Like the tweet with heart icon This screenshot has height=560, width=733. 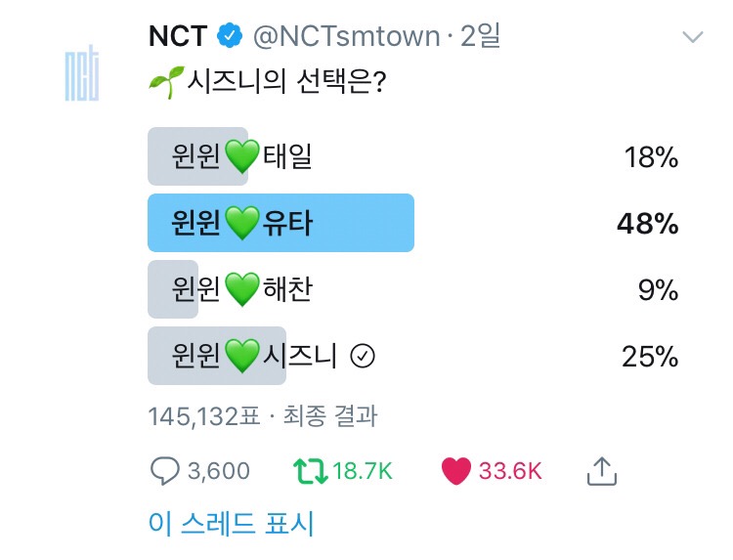click(455, 471)
